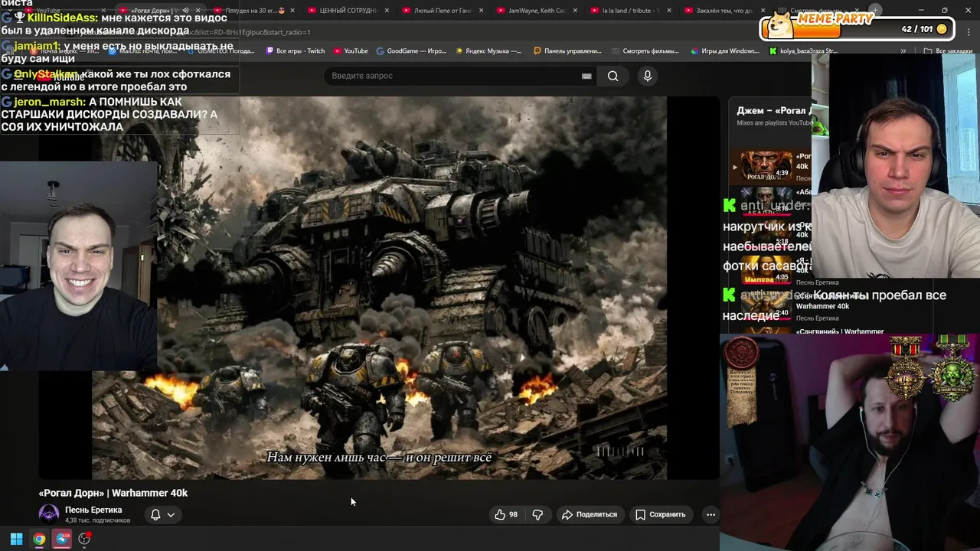Viewport: 980px width, 551px height.
Task: Click the Warhammer video player frame
Action: (379, 287)
